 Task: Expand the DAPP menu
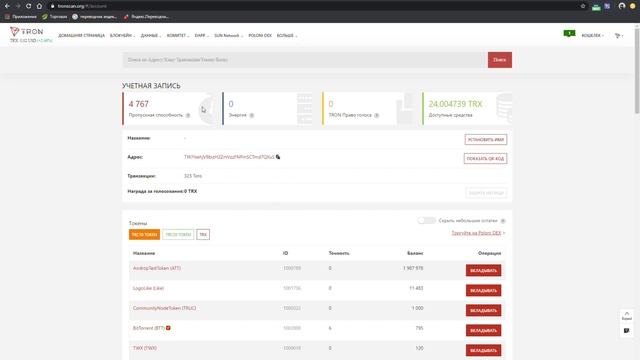coord(202,36)
